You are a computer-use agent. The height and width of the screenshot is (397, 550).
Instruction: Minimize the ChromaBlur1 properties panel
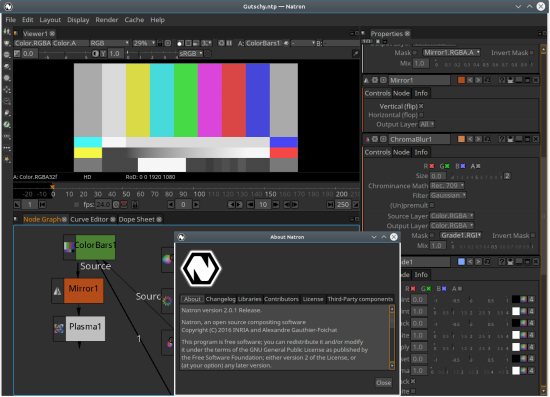click(519, 139)
